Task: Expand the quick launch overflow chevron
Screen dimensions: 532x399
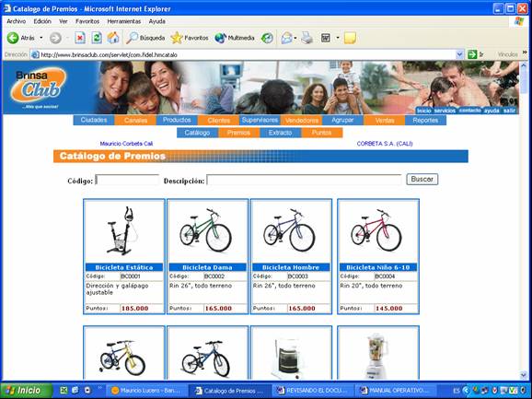Action: [x=100, y=387]
